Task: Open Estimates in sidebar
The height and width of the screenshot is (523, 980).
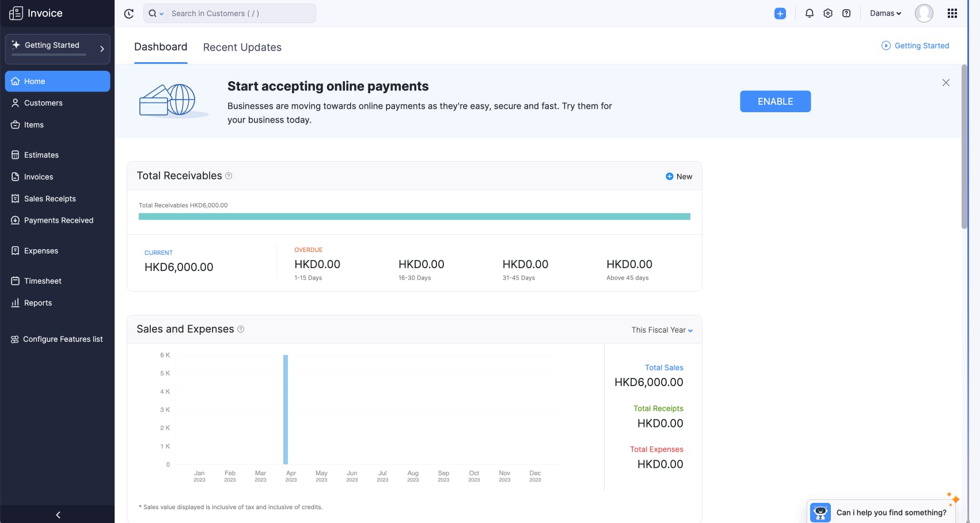Action: pos(58,155)
